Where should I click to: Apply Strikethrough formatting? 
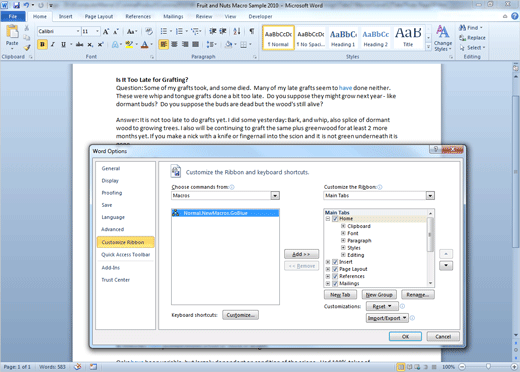click(79, 44)
